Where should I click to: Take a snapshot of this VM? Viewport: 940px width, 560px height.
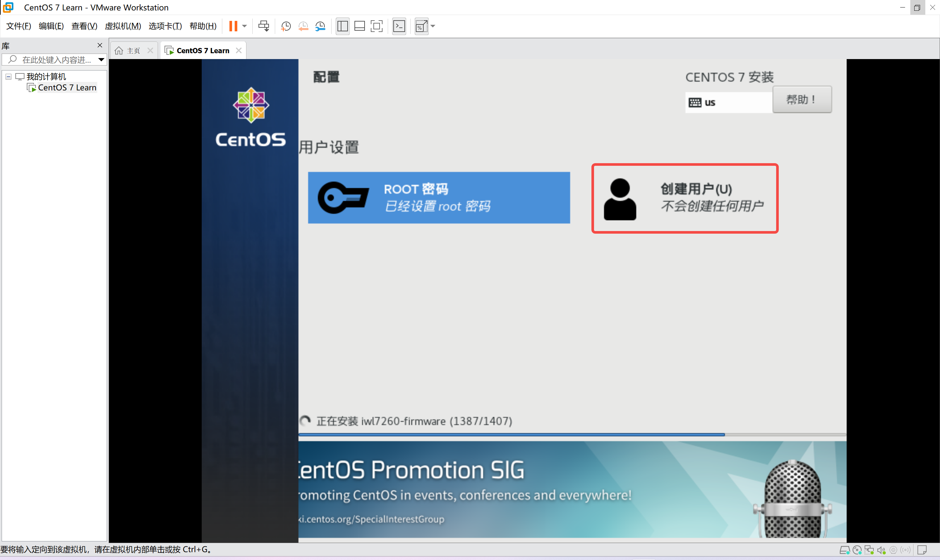(286, 26)
